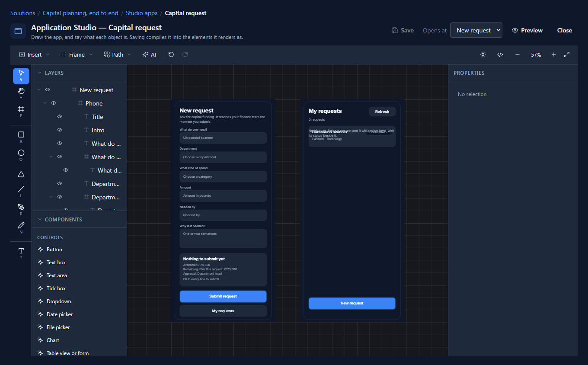Collapse the LAYERS panel

40,73
